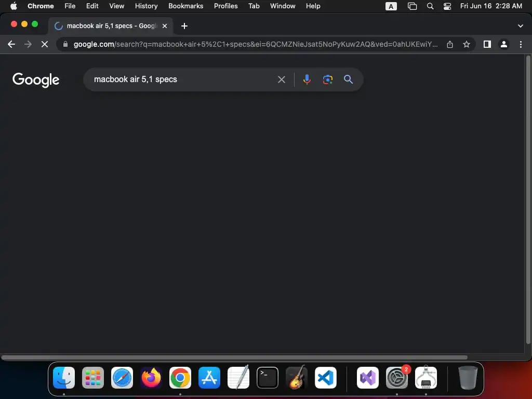Screen dimensions: 532x399
Task: Open the File menu
Action: click(x=70, y=6)
